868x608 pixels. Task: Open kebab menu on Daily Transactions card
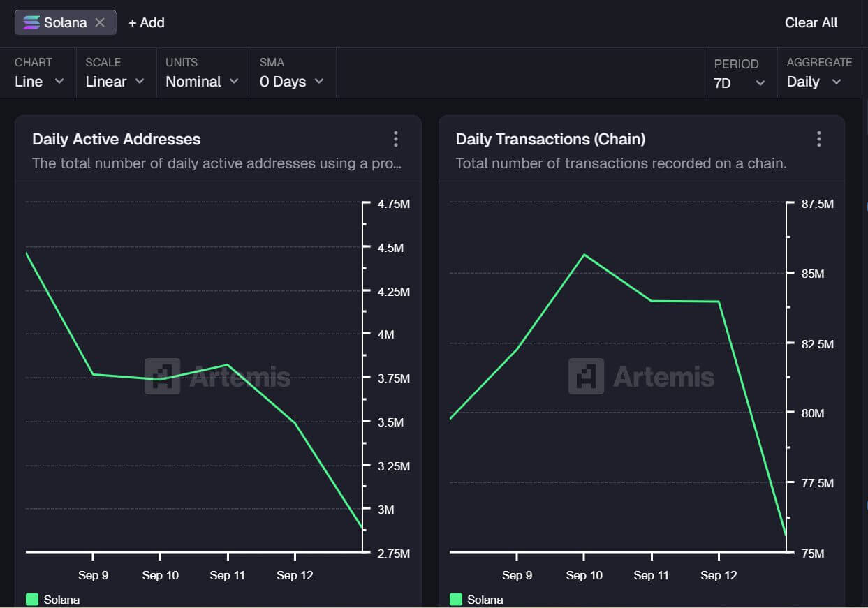pos(819,139)
